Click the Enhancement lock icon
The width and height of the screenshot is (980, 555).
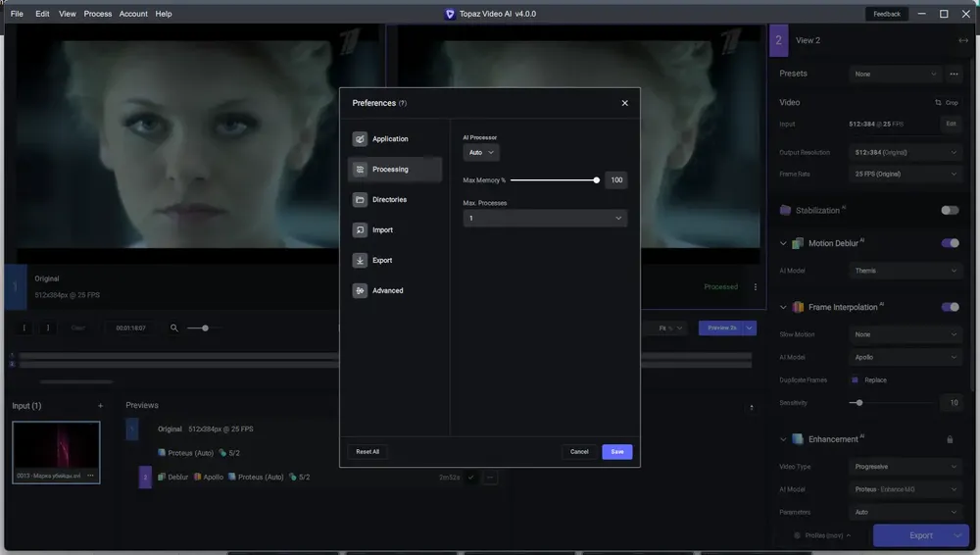(950, 440)
